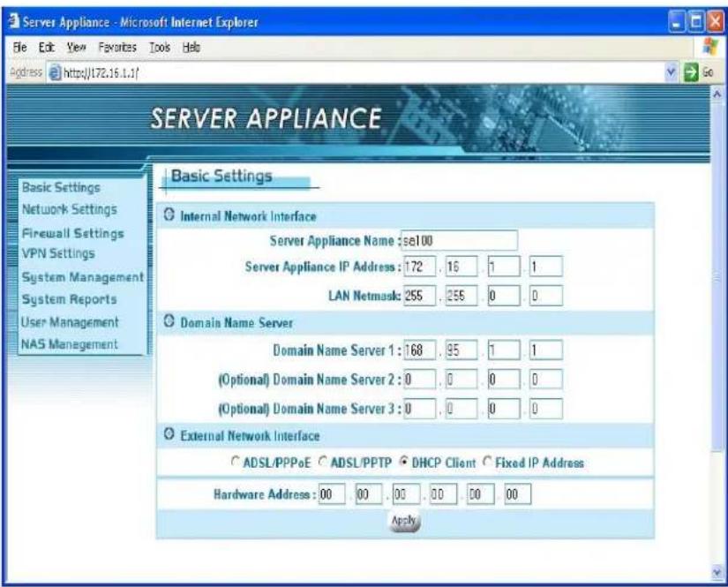Select the ADSL/PPTP radio button
The width and height of the screenshot is (728, 587).
(x=323, y=462)
